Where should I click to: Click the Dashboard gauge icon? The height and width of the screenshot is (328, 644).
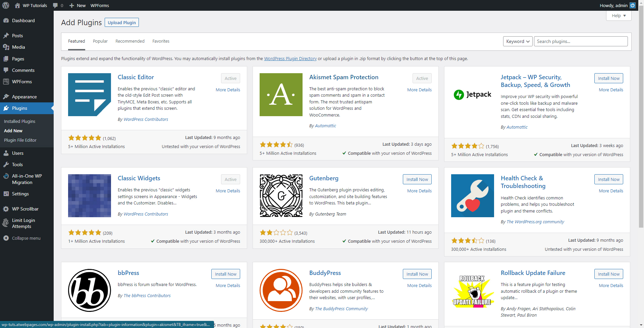(6, 20)
